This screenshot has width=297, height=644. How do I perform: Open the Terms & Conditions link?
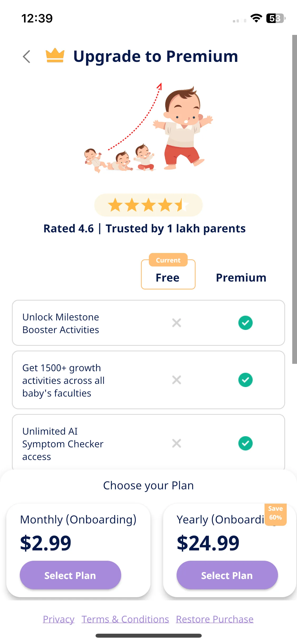click(125, 619)
